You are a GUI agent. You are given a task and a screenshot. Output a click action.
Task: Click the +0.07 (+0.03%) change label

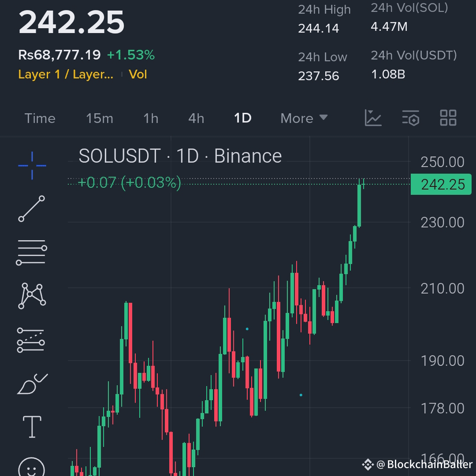coord(129,183)
